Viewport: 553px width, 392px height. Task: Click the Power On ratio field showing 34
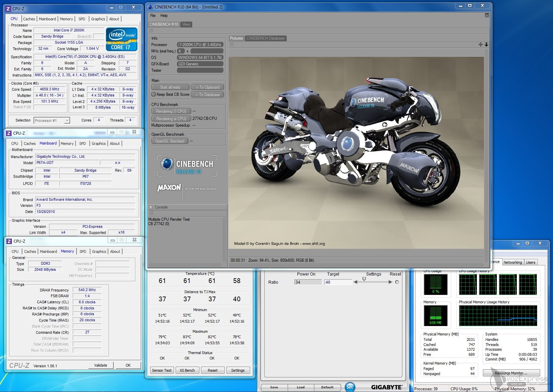(308, 282)
